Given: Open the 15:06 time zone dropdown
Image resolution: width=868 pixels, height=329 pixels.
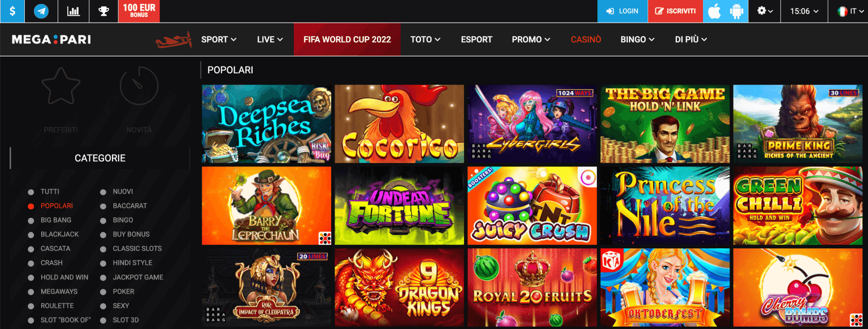Looking at the screenshot, I should click(804, 11).
